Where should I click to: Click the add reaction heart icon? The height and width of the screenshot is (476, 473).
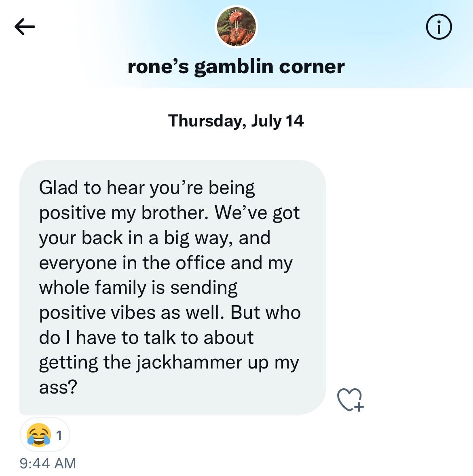click(x=350, y=400)
